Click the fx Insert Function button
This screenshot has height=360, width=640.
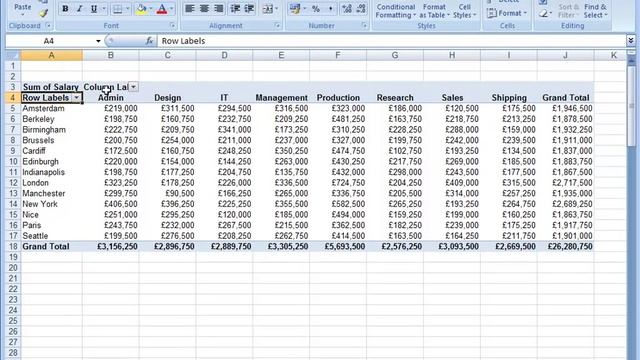(x=149, y=41)
